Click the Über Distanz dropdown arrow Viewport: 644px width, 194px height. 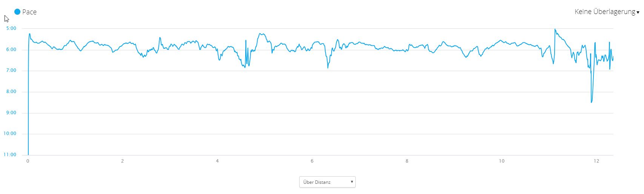coord(352,182)
